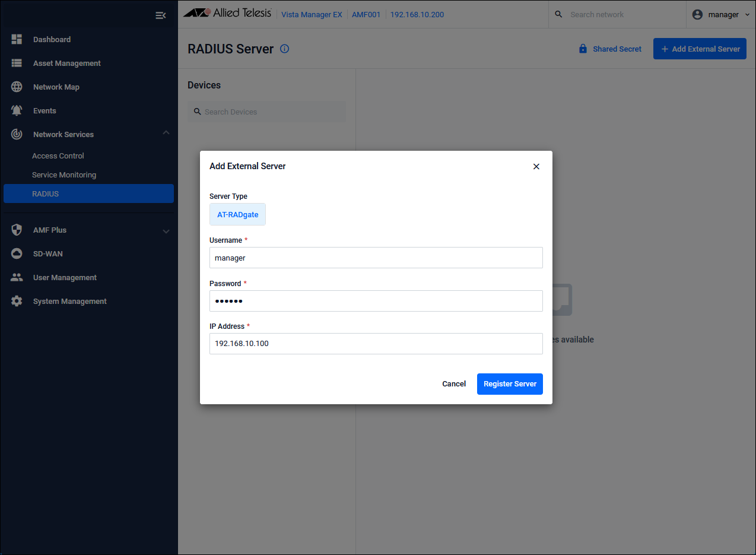Expand the AMF Plus section
This screenshot has width=756, height=555.
point(166,231)
